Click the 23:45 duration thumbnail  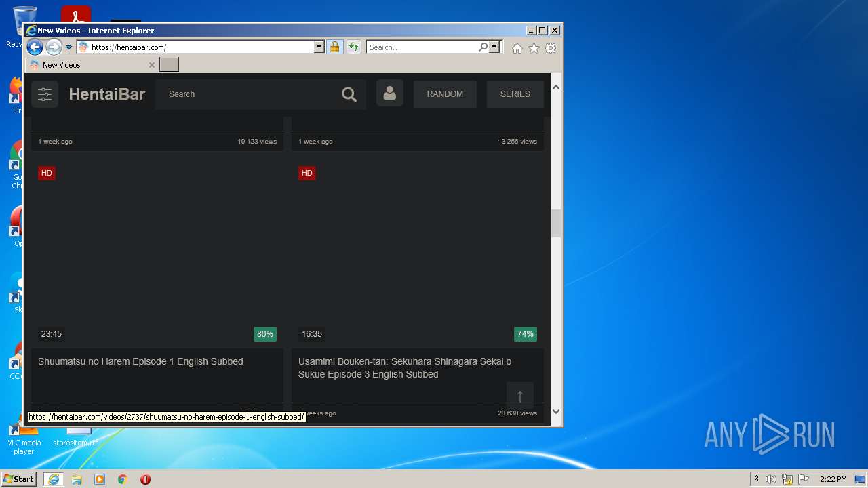[157, 253]
